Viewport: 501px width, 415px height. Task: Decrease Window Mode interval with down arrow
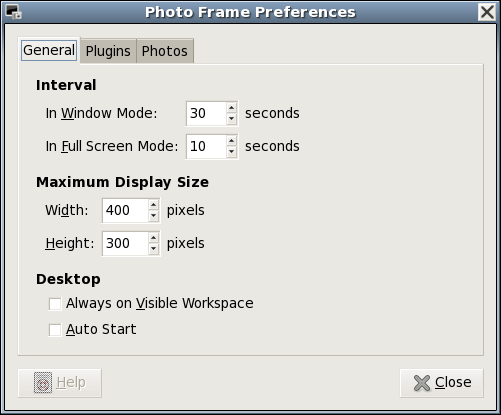point(232,119)
